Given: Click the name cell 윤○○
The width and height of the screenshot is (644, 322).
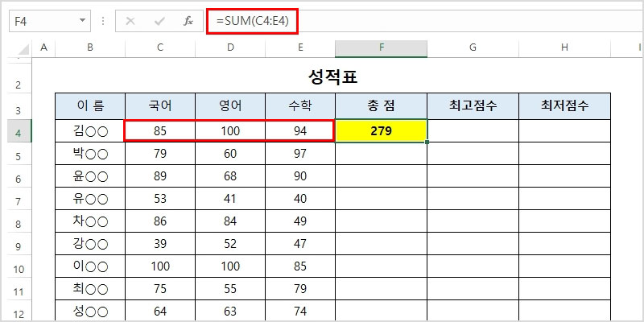Looking at the screenshot, I should click(90, 176).
